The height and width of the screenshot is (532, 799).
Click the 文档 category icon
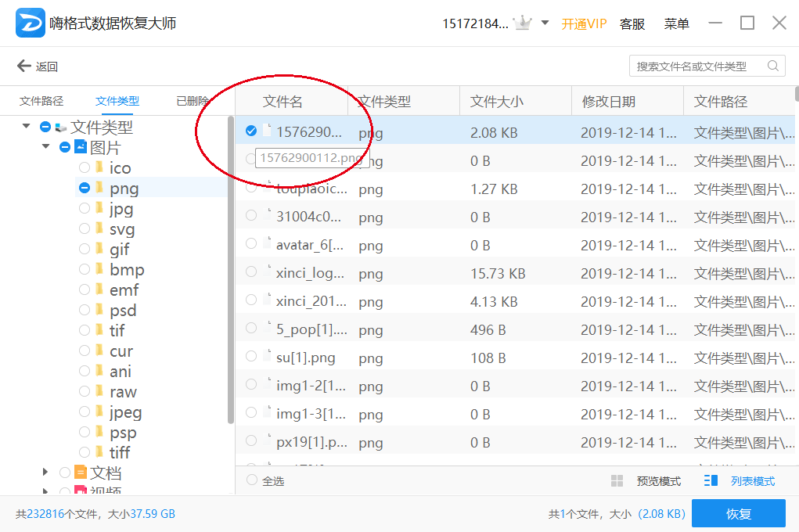click(x=81, y=472)
